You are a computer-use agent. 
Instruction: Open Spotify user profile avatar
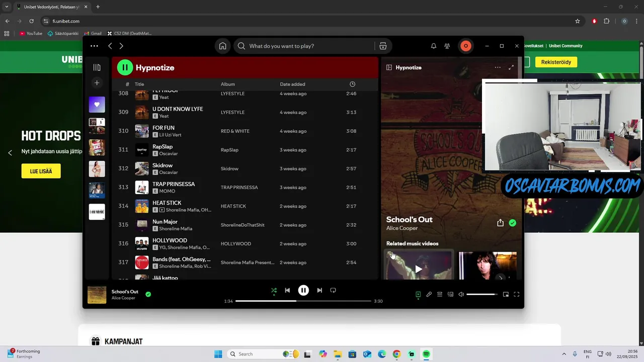(466, 46)
